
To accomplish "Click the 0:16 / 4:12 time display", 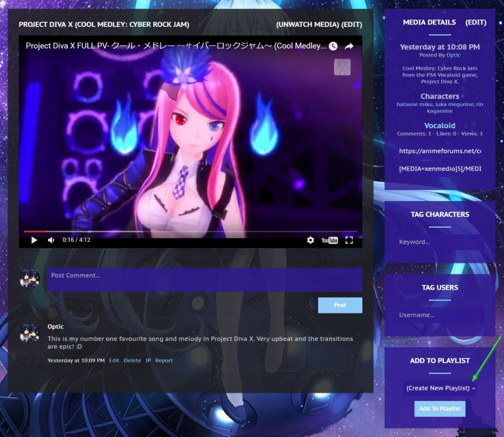I will click(76, 240).
